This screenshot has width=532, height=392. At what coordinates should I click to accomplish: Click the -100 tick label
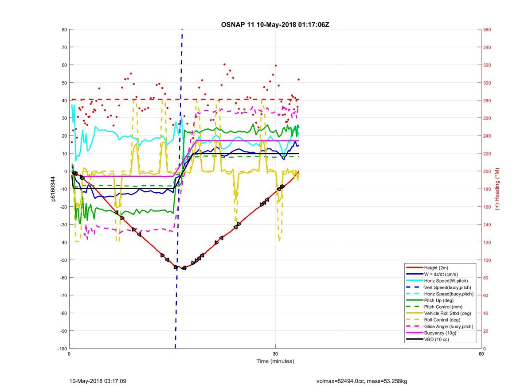tap(62, 349)
